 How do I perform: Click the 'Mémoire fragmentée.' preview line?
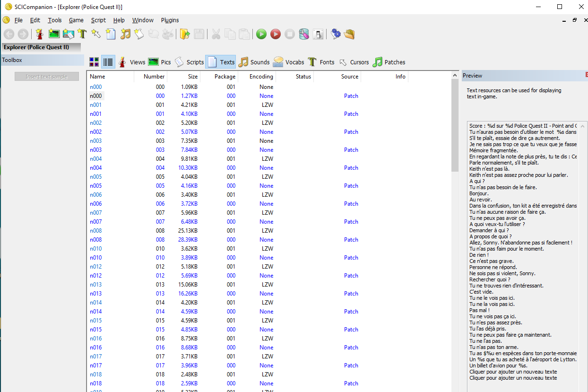coord(493,150)
